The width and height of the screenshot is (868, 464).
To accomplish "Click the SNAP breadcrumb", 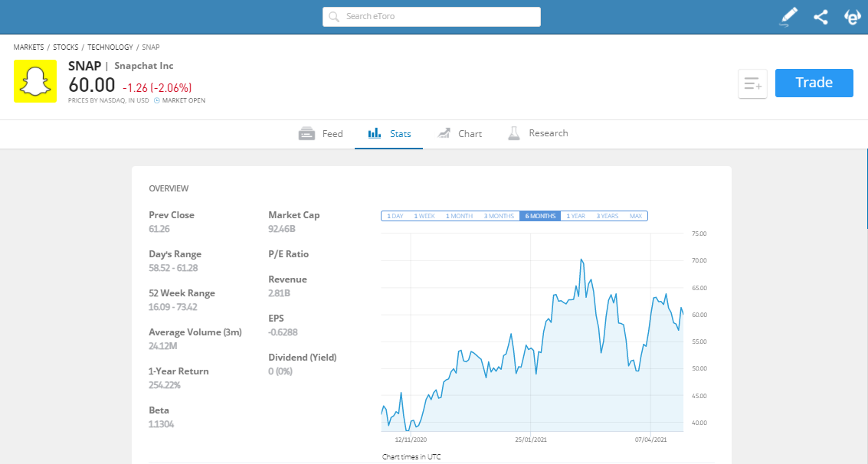I will coord(151,47).
